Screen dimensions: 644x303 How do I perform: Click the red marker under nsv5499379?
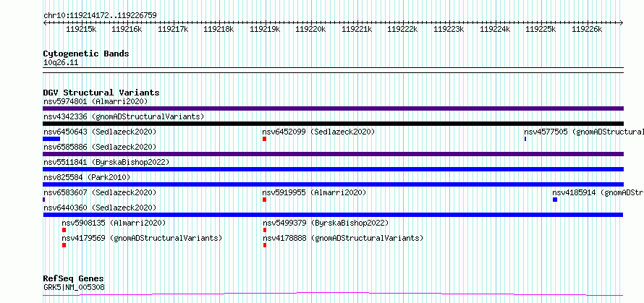[x=265, y=230]
